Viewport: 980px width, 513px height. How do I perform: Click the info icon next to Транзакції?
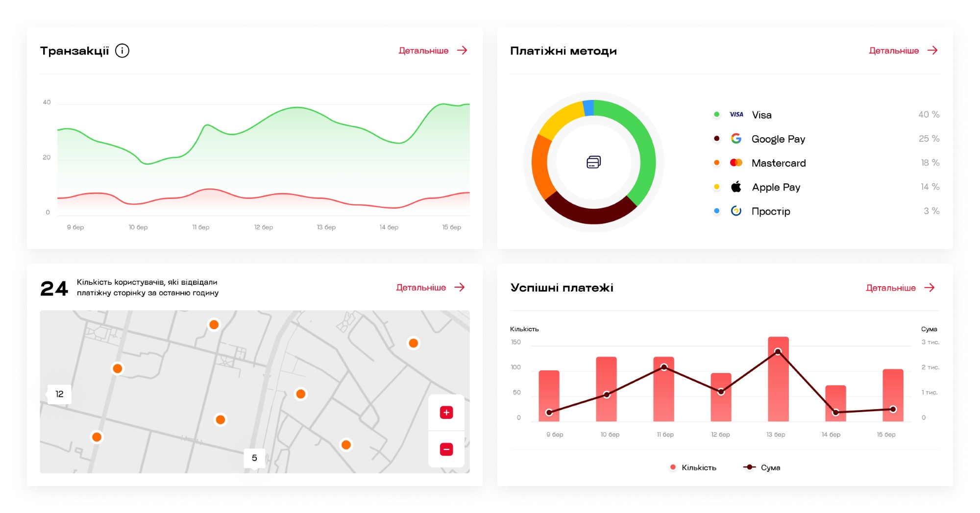122,50
